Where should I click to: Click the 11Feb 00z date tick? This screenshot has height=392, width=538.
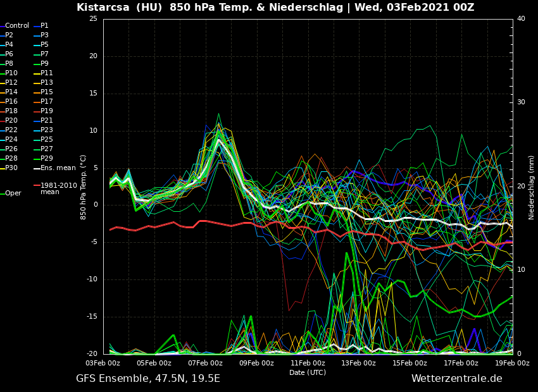point(308,364)
